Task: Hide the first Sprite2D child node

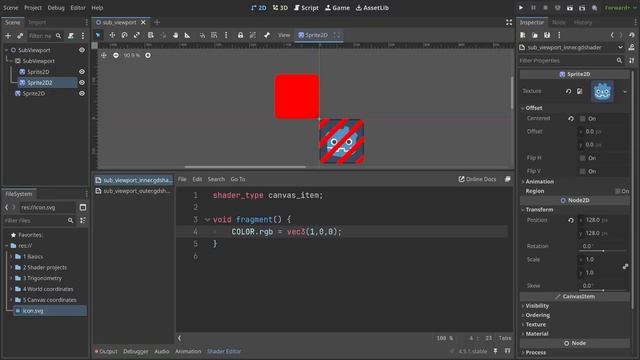Action: [x=82, y=71]
